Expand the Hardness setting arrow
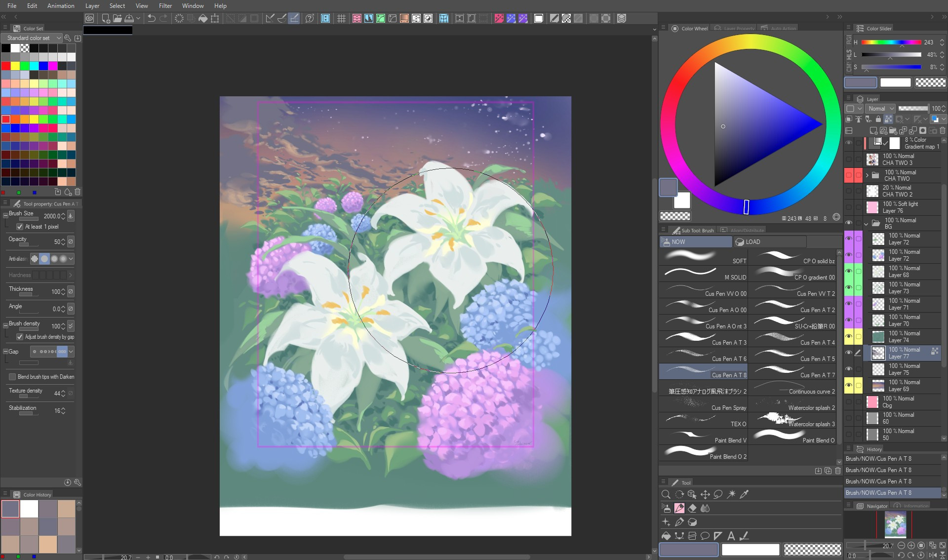Viewport: 948px width, 560px height. [71, 275]
